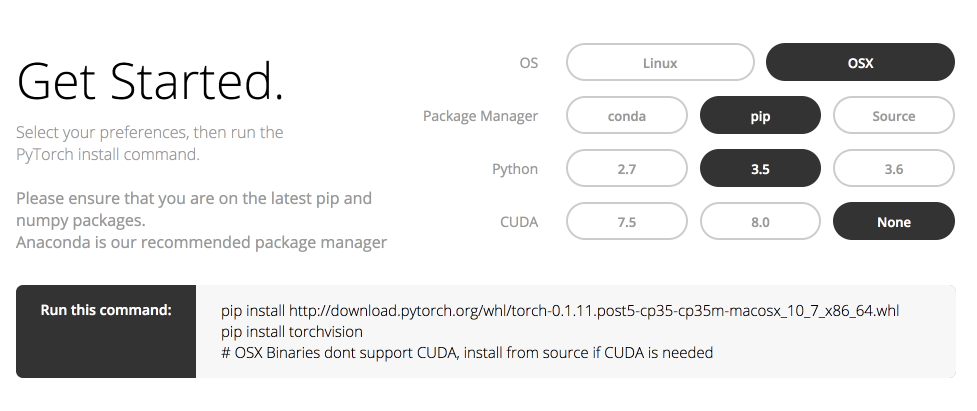Pick the Source package manager option
This screenshot has width=977, height=411.
coord(893,115)
